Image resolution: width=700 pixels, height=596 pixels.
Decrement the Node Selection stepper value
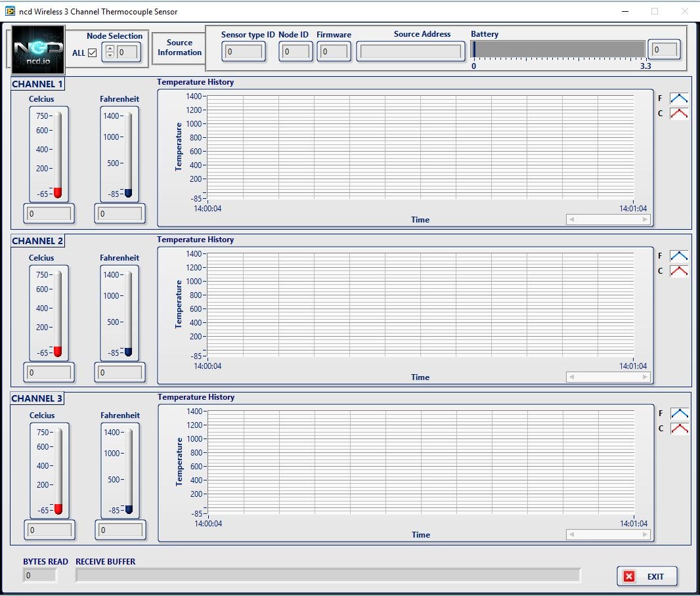(x=110, y=56)
